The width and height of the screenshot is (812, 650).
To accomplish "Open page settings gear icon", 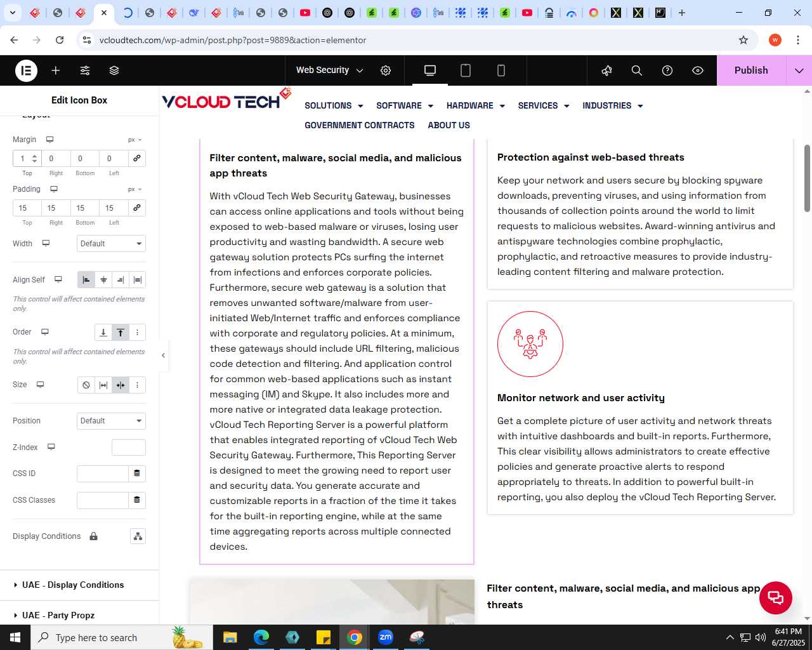I will [386, 70].
